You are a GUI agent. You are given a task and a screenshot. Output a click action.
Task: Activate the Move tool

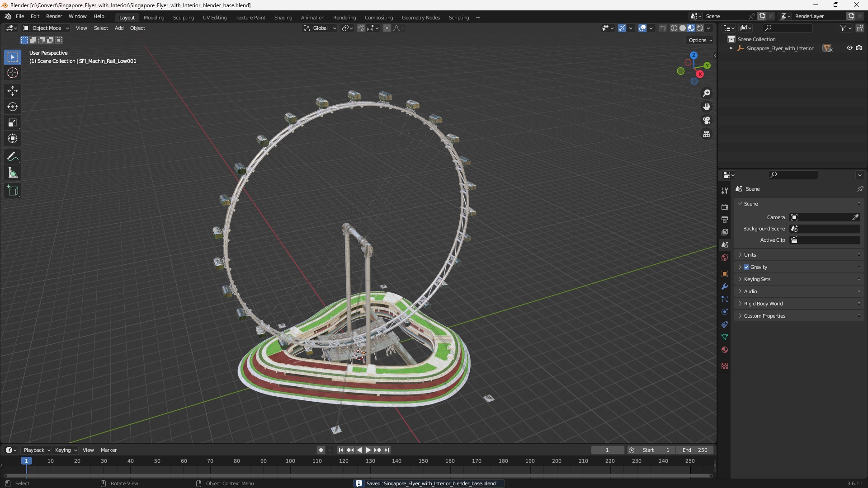13,91
